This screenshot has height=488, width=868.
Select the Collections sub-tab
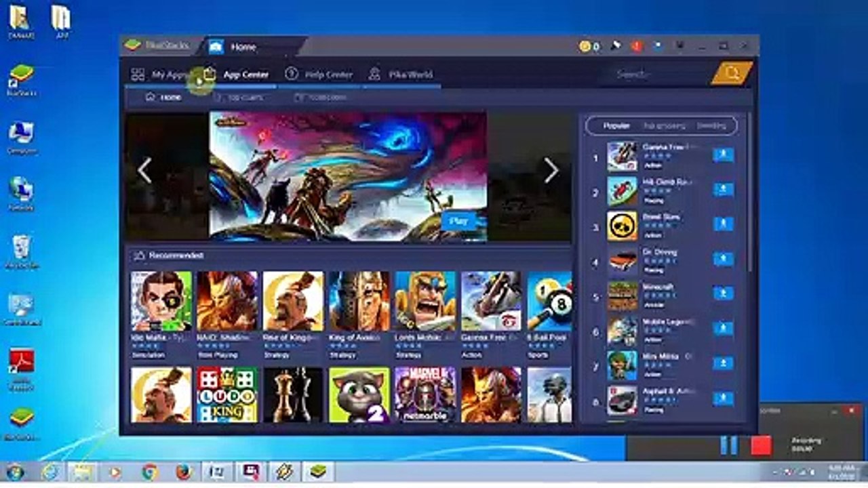pos(320,97)
